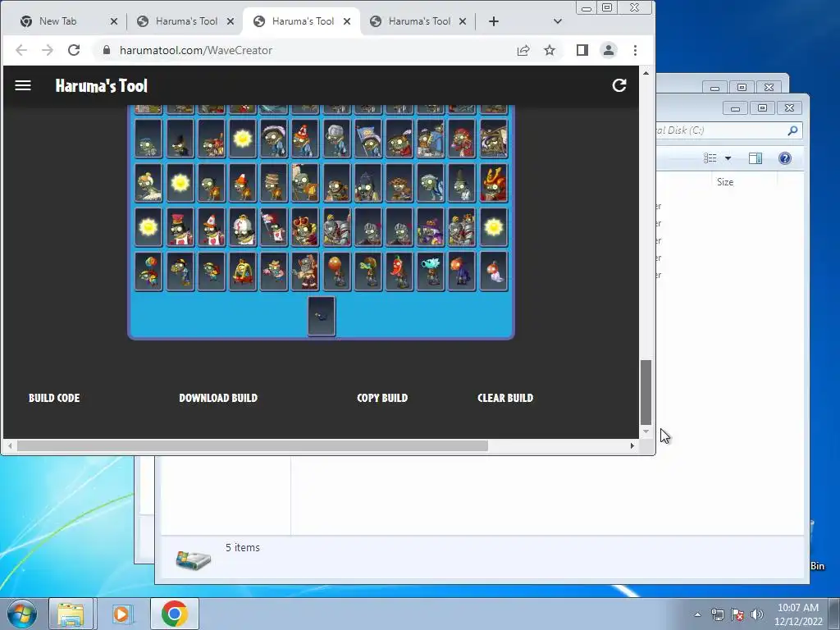Open the Chrome profile avatar
840x630 pixels.
[x=609, y=50]
